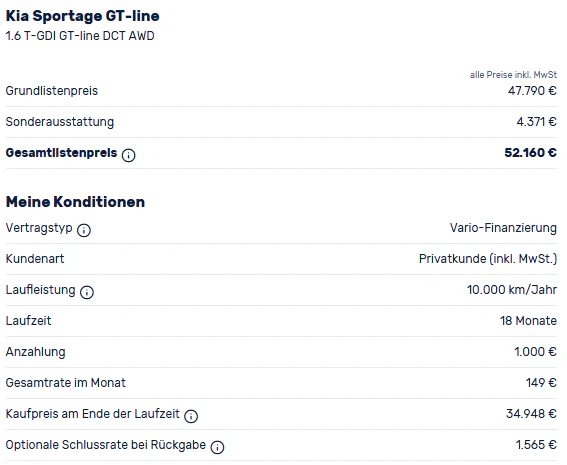This screenshot has width=567, height=465.
Task: Select the Sonderausstattung row label
Action: [x=60, y=122]
